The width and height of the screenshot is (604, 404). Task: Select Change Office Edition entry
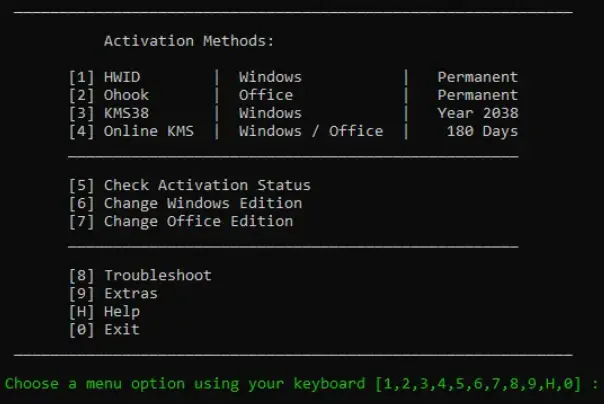pyautogui.click(x=181, y=221)
